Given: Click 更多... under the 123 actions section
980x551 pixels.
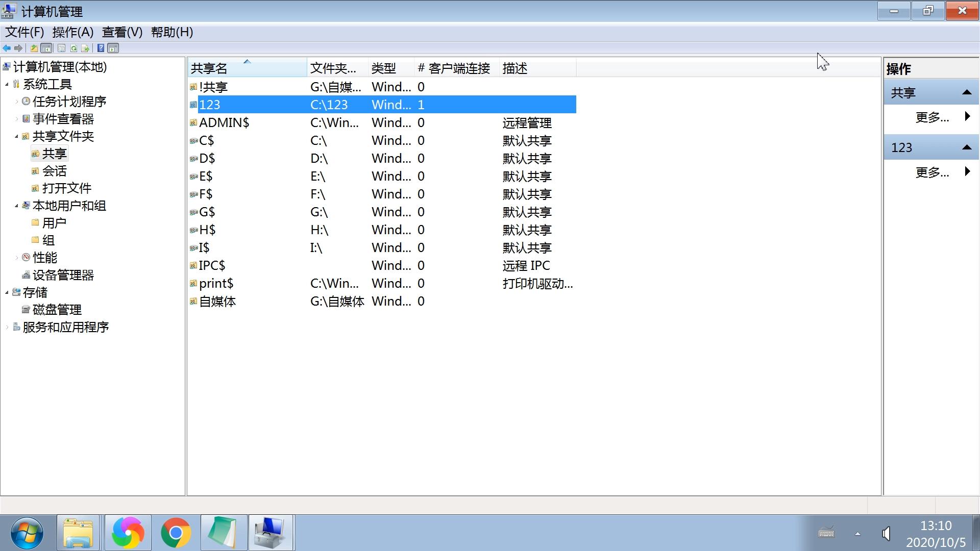Looking at the screenshot, I should tap(932, 172).
